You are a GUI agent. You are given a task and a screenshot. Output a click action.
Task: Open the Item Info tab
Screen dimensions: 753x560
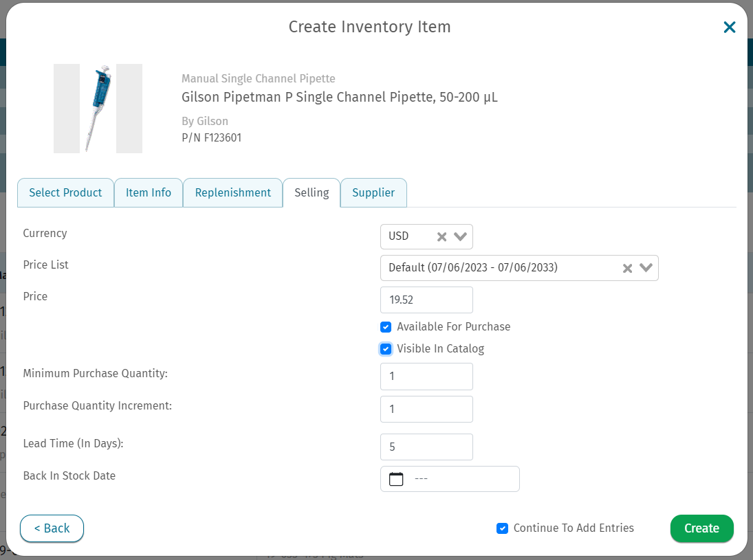pyautogui.click(x=149, y=193)
